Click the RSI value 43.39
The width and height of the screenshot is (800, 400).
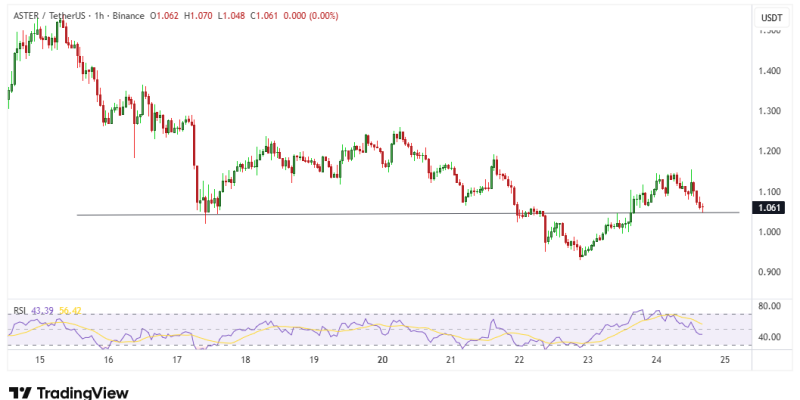(x=44, y=312)
